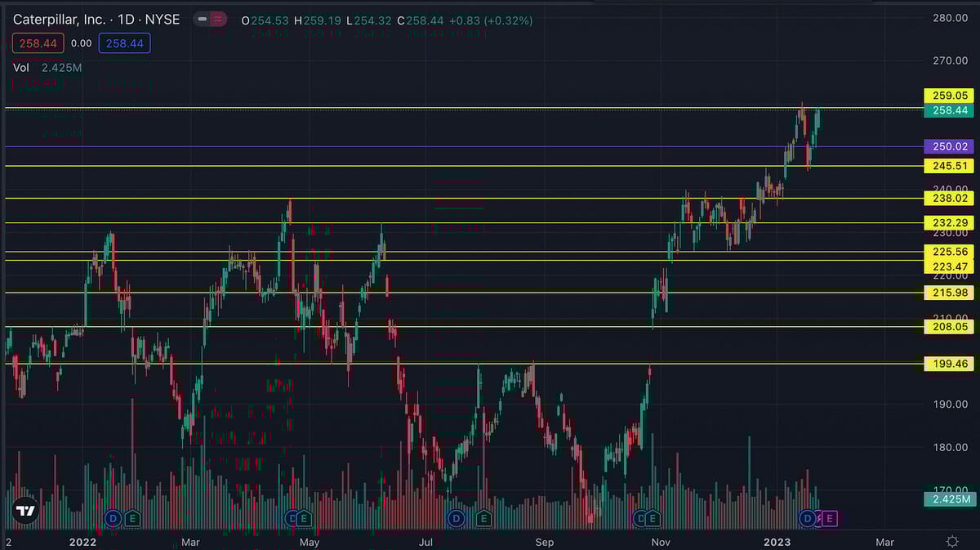Click the red sell price box 258.44
Viewport: 980px width, 550px height.
tap(37, 43)
